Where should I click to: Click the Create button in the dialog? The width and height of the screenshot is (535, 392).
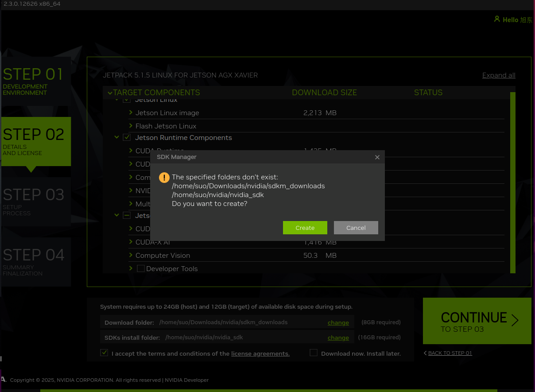[305, 228]
